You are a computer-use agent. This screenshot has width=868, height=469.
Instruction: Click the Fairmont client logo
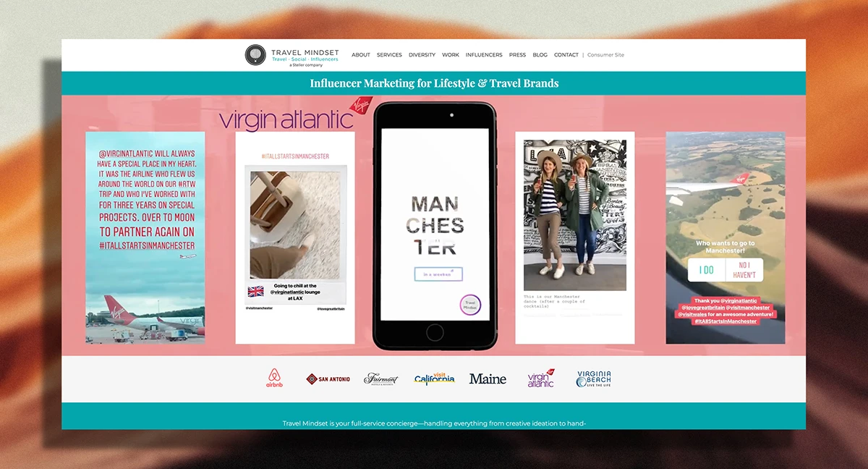click(x=380, y=379)
